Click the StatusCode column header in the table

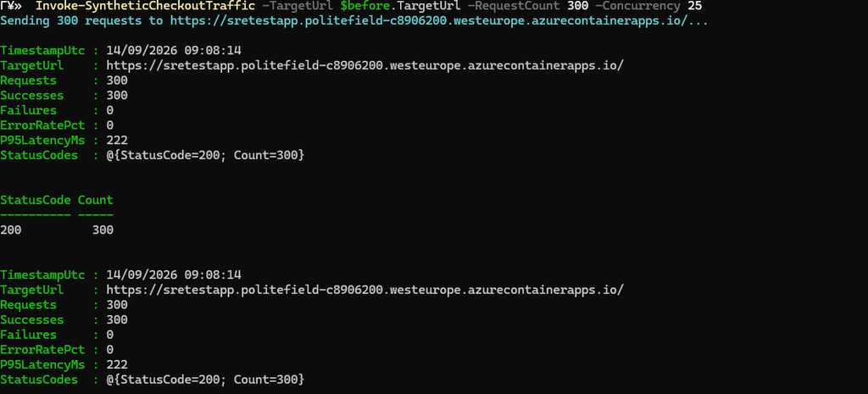point(36,200)
